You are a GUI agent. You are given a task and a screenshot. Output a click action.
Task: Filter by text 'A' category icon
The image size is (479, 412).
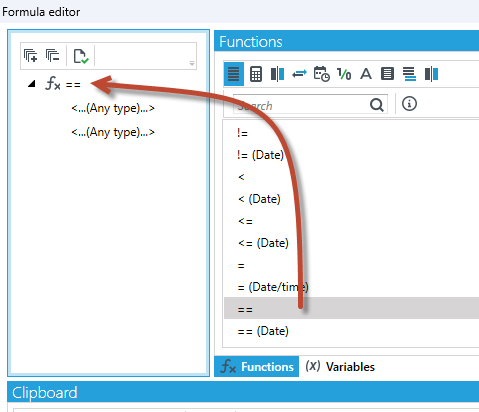[366, 74]
